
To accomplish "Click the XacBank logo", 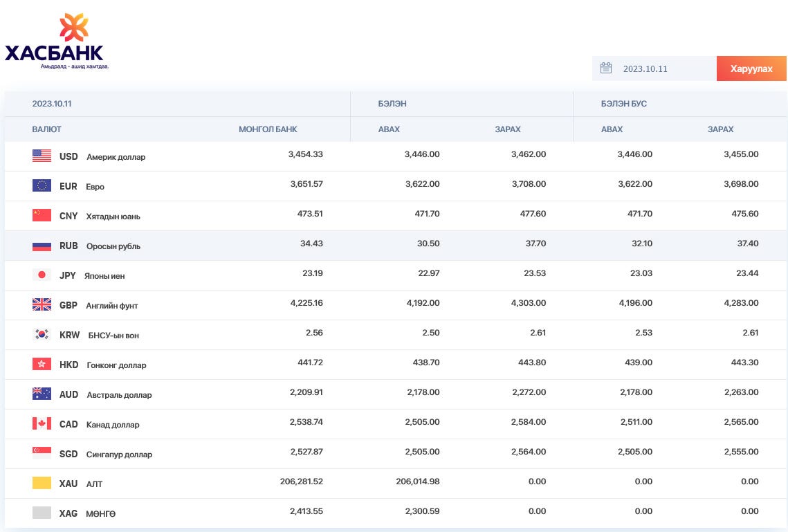I will [56, 42].
